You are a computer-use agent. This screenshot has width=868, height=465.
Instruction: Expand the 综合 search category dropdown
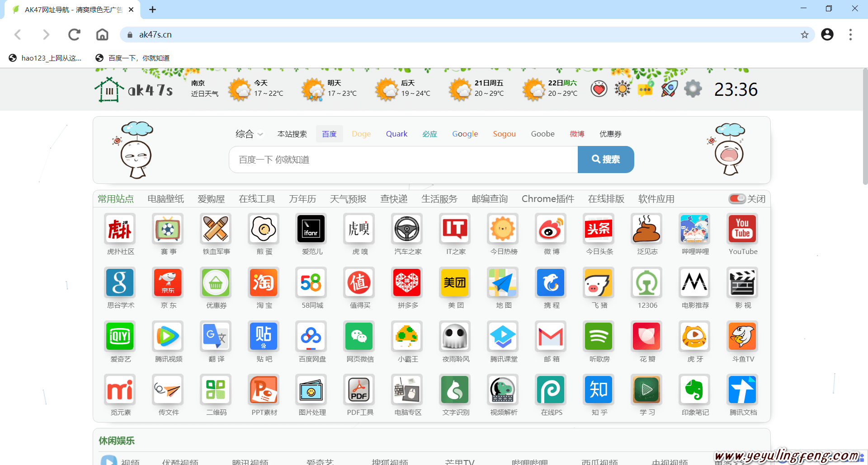pos(249,134)
